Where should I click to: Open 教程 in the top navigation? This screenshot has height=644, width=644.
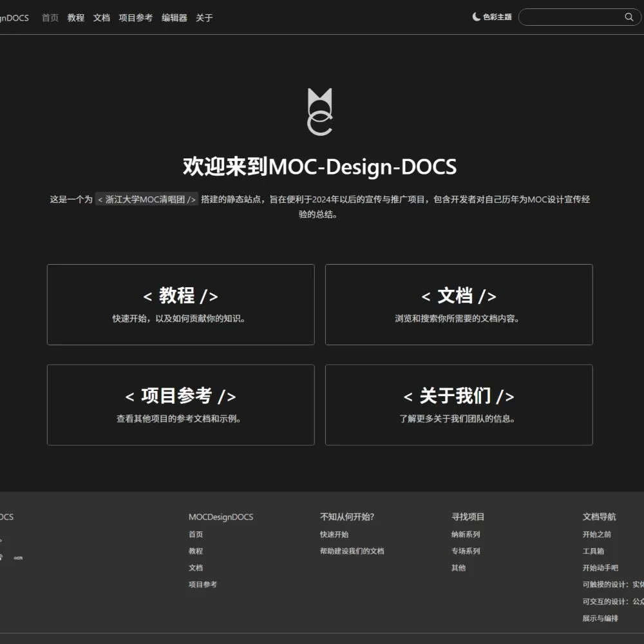[x=75, y=18]
